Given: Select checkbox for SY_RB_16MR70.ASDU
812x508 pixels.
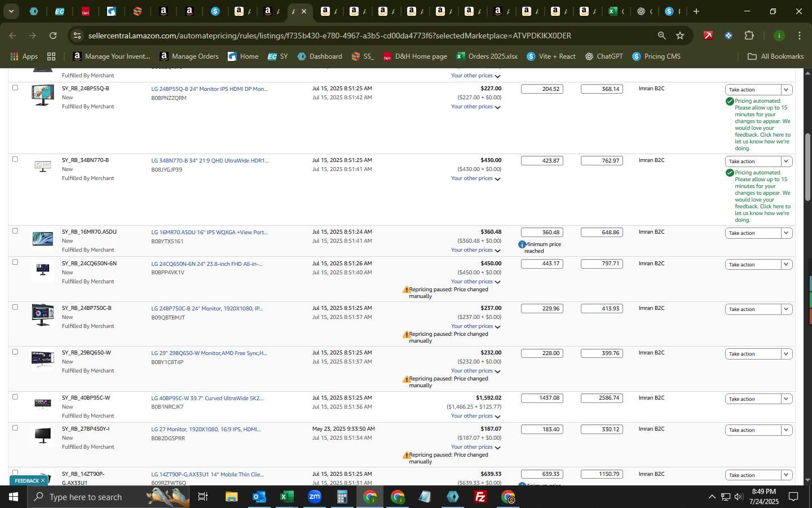Looking at the screenshot, I should 15,231.
